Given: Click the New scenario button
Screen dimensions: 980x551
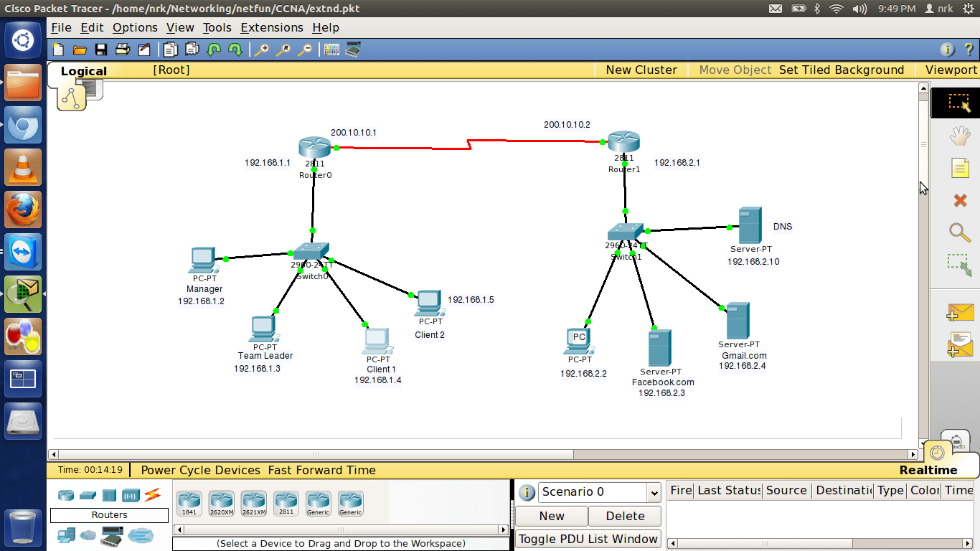Looking at the screenshot, I should click(x=551, y=516).
